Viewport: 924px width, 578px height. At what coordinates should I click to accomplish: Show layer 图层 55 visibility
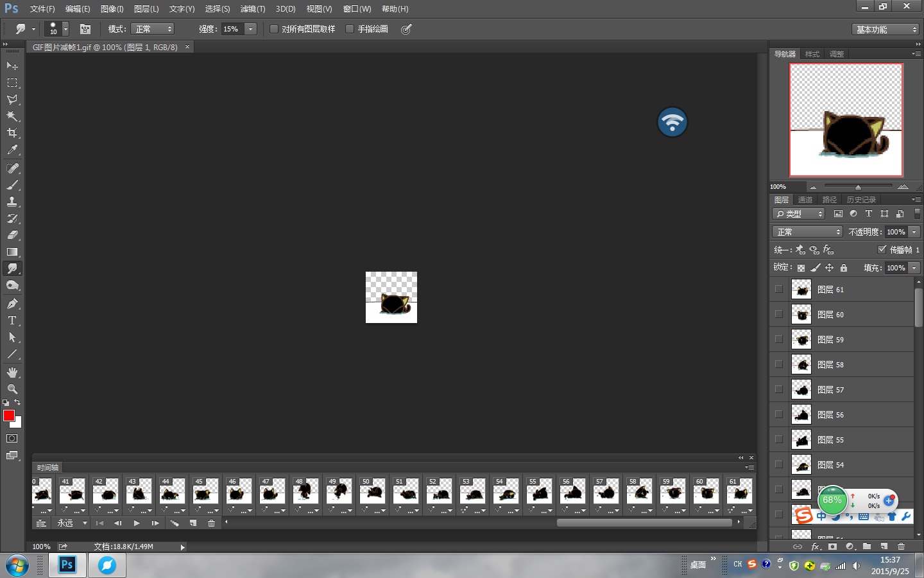[779, 439]
